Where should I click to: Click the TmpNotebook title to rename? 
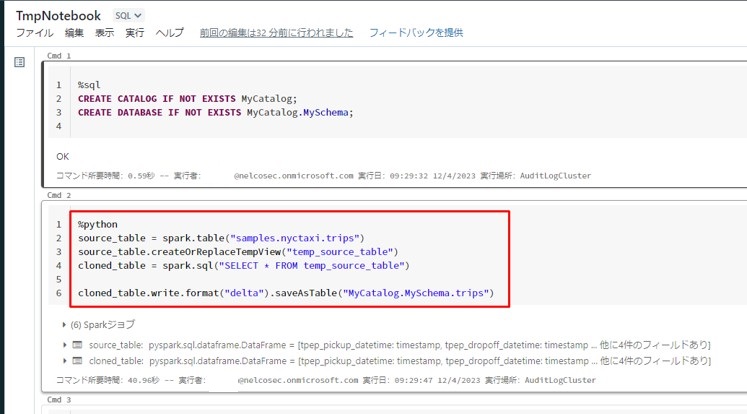[59, 16]
